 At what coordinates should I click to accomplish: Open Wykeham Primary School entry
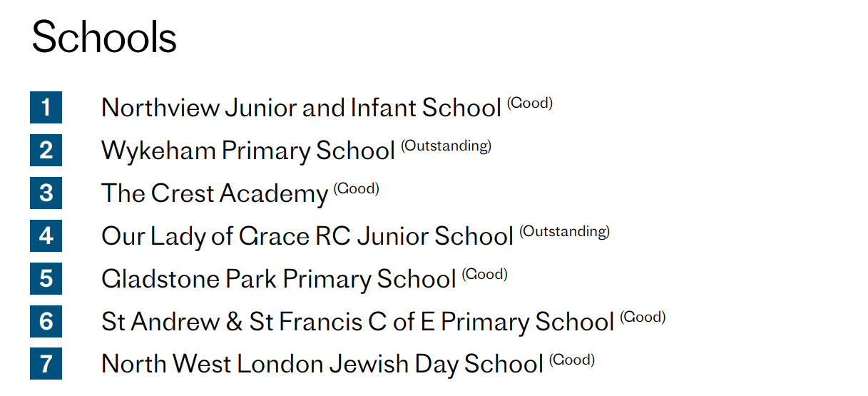247,151
